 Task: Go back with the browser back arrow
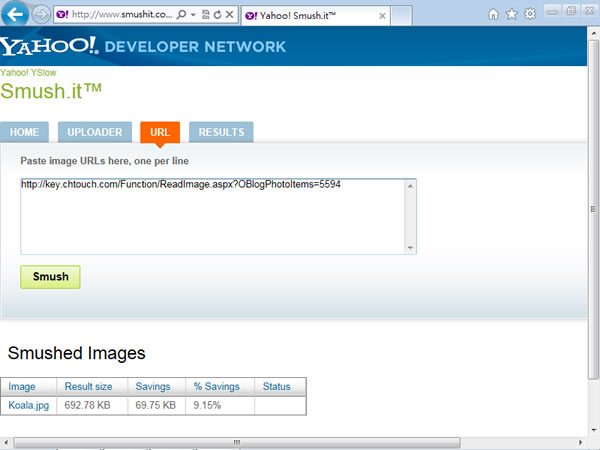(x=15, y=15)
